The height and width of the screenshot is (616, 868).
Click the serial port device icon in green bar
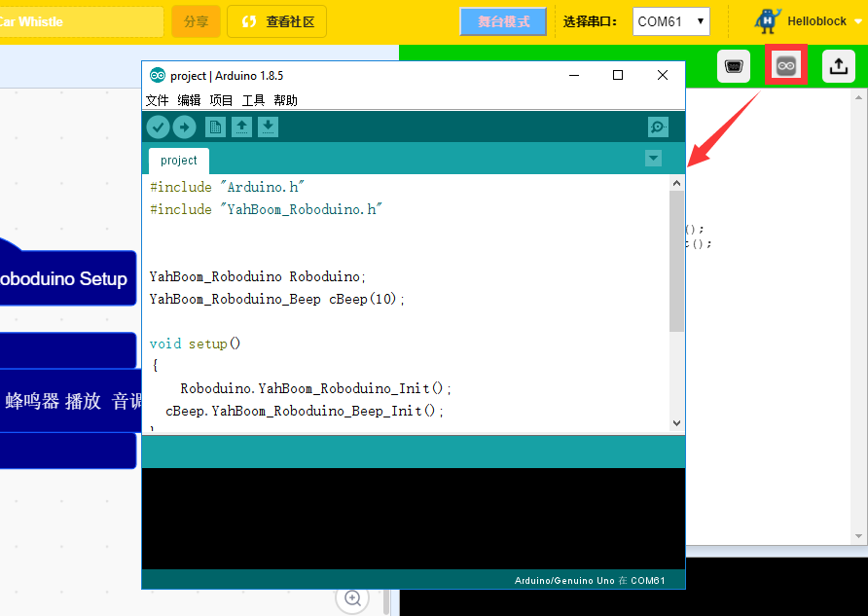pyautogui.click(x=734, y=66)
